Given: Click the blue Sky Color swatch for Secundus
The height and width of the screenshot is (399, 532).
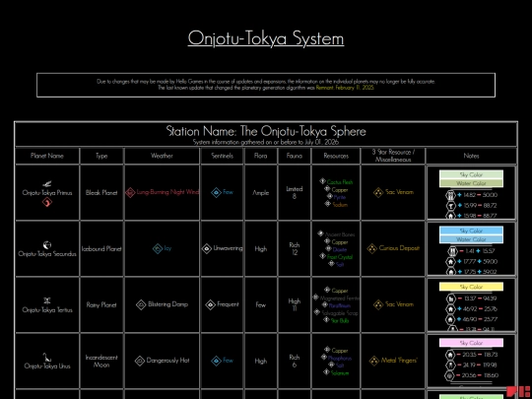Looking at the screenshot, I should (471, 232).
